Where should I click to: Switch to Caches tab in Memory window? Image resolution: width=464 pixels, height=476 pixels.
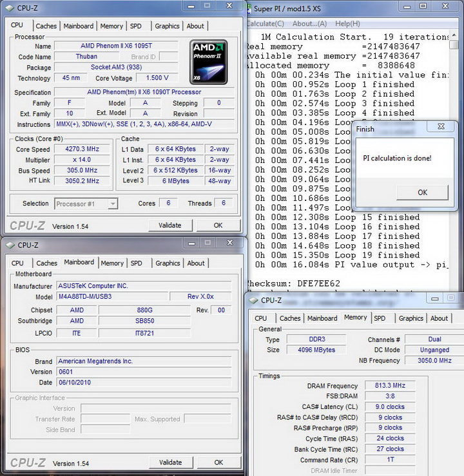(x=290, y=318)
